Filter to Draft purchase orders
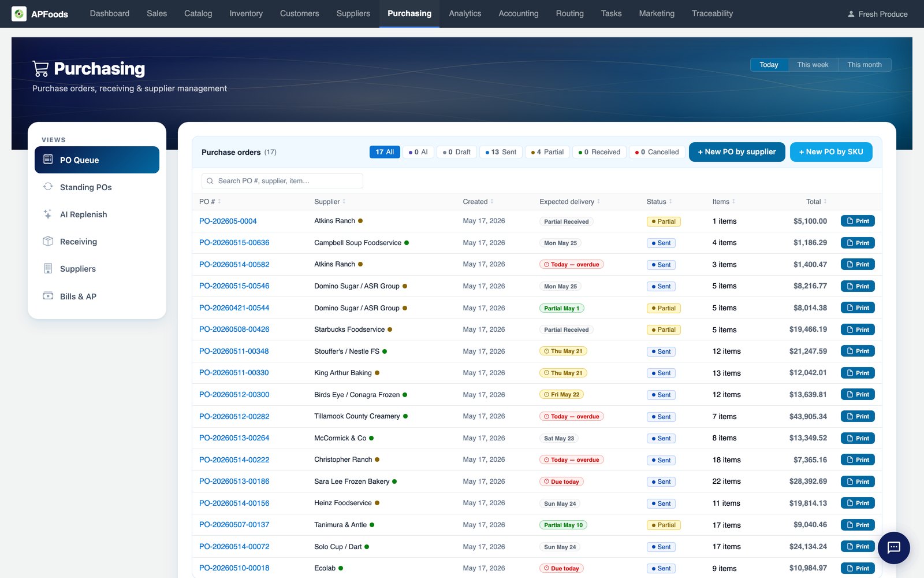This screenshot has width=924, height=578. coord(457,152)
